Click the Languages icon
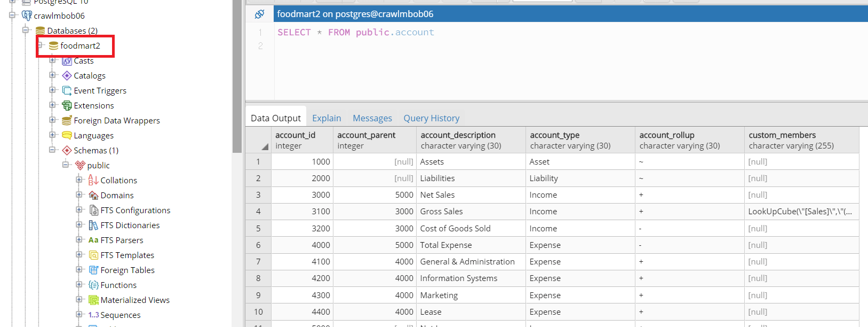The height and width of the screenshot is (327, 868). [67, 135]
